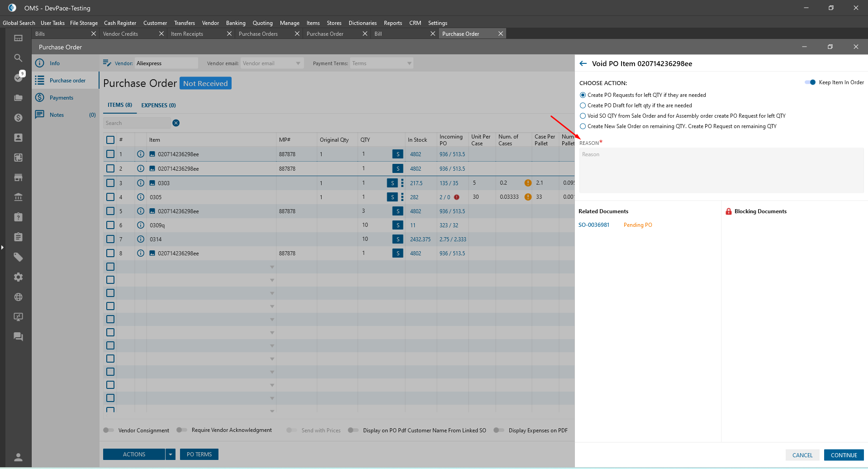This screenshot has width=868, height=469.
Task: Toggle Vendor Consignment switch
Action: tap(109, 431)
